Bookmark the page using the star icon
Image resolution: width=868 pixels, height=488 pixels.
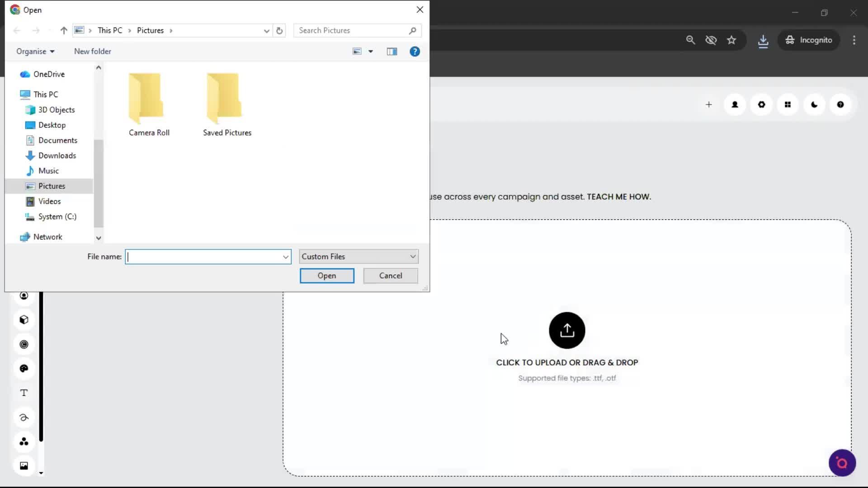pyautogui.click(x=731, y=40)
